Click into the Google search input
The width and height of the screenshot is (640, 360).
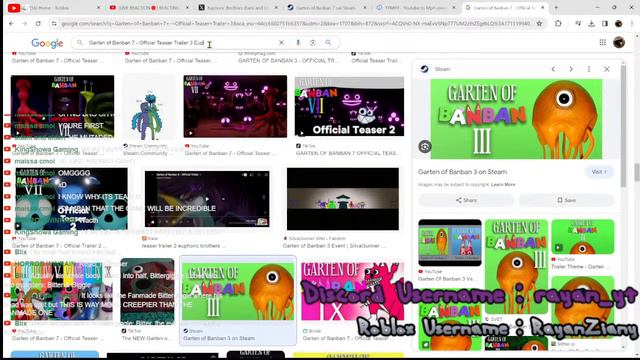[180, 42]
